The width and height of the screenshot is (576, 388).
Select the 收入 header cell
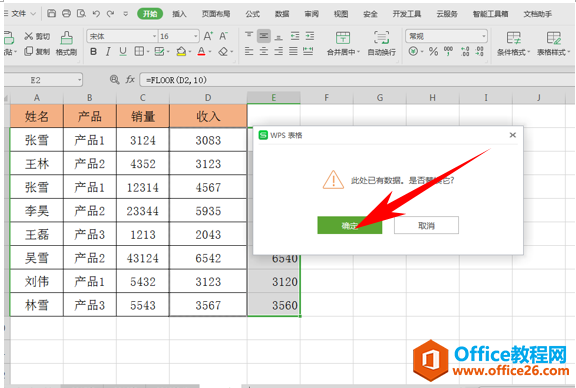click(208, 116)
